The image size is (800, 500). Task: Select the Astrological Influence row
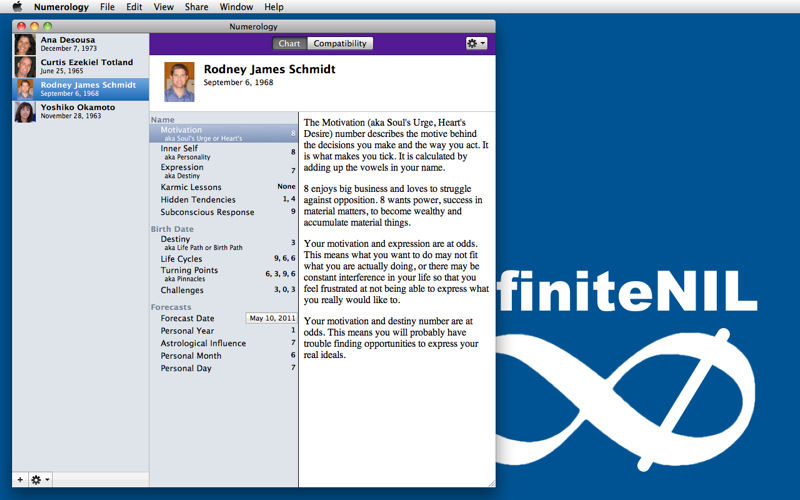click(223, 343)
